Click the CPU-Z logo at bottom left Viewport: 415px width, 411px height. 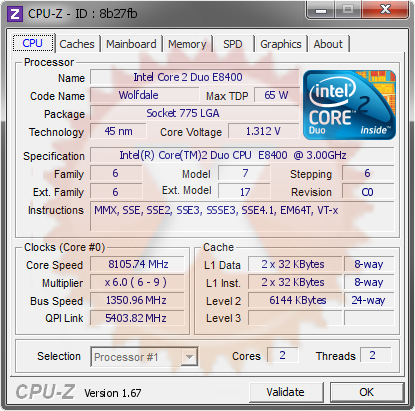point(45,392)
